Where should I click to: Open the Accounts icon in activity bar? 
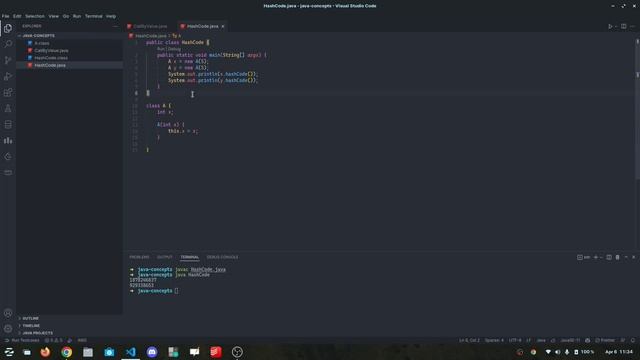tap(8, 313)
